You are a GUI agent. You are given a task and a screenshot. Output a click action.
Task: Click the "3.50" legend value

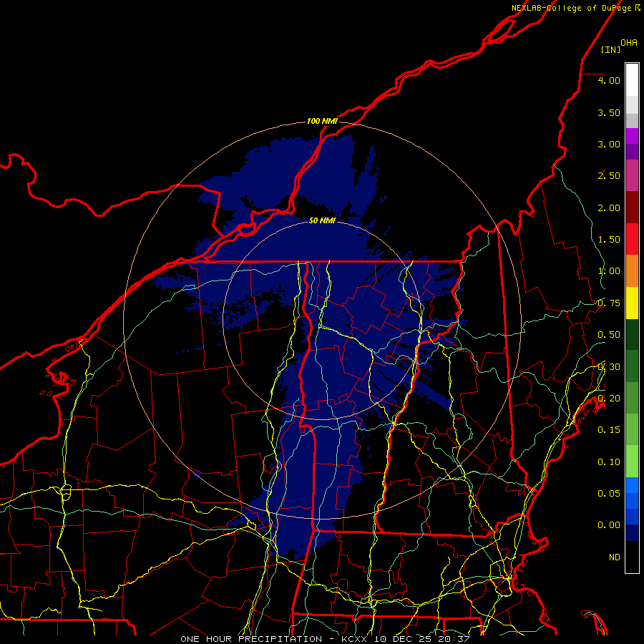coord(609,112)
